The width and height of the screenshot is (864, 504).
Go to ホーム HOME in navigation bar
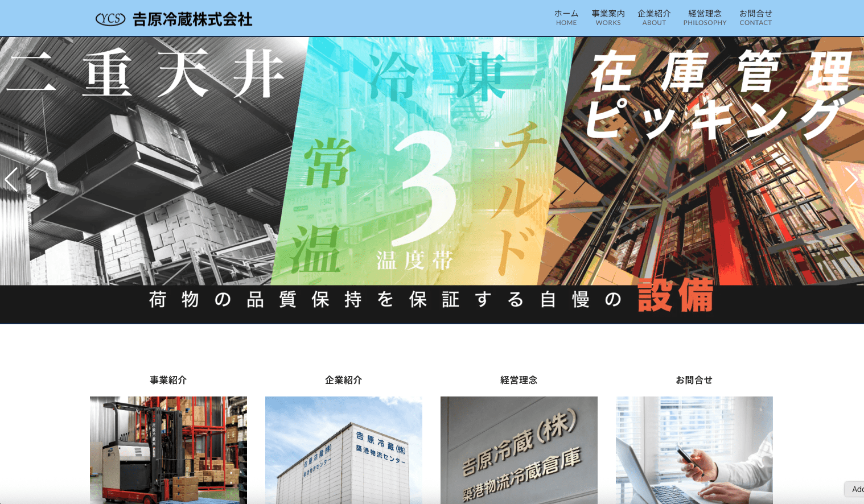(566, 18)
